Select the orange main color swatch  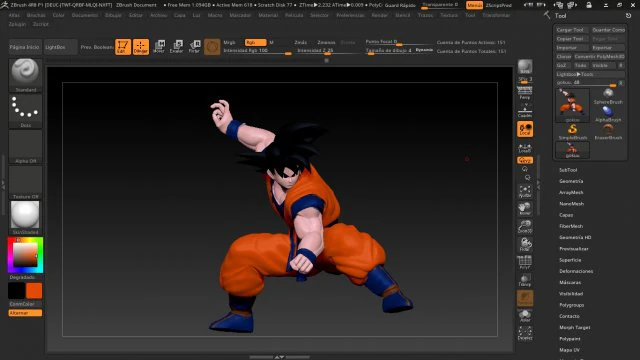[34, 291]
